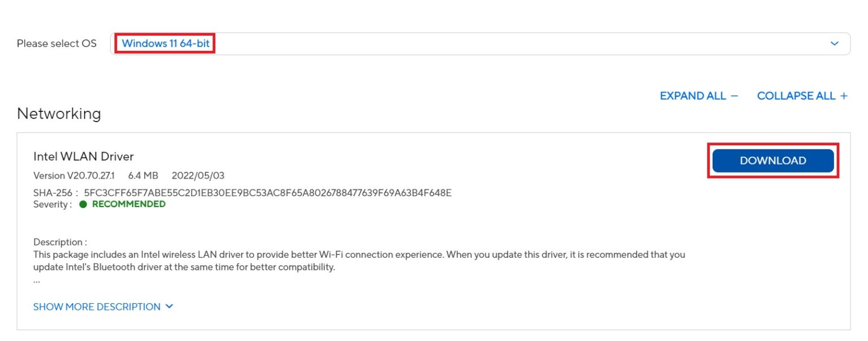This screenshot has width=868, height=341.
Task: Click the chevron arrow of the OS dropdown
Action: click(x=835, y=44)
